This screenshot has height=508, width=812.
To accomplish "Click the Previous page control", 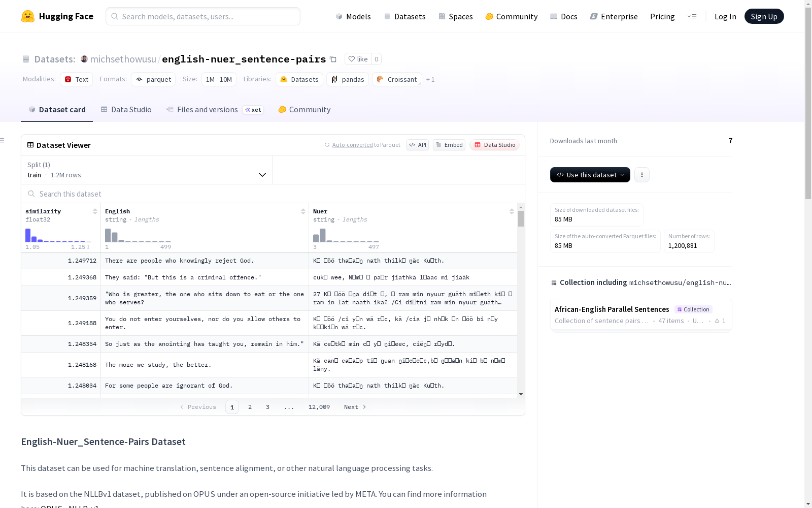I will pyautogui.click(x=198, y=407).
